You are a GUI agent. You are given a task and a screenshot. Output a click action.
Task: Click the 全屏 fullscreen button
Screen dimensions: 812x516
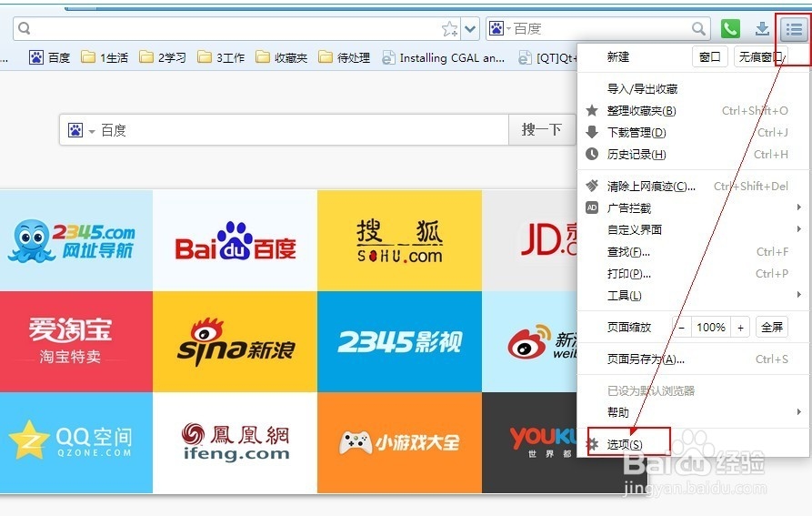[x=772, y=328]
